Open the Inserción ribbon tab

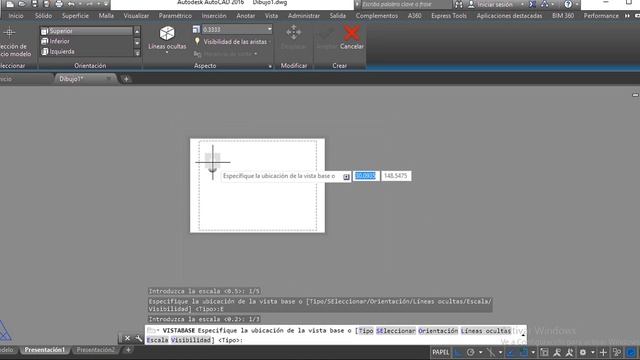tap(214, 16)
